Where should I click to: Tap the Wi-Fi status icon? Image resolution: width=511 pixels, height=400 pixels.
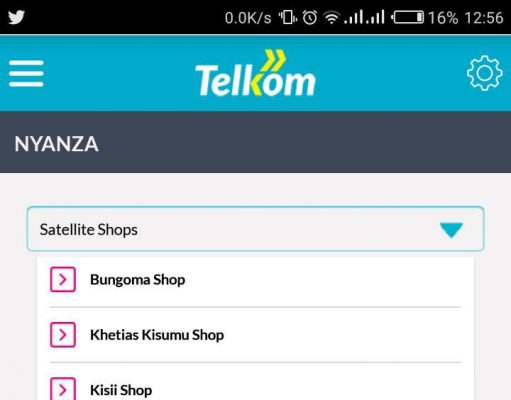click(332, 18)
